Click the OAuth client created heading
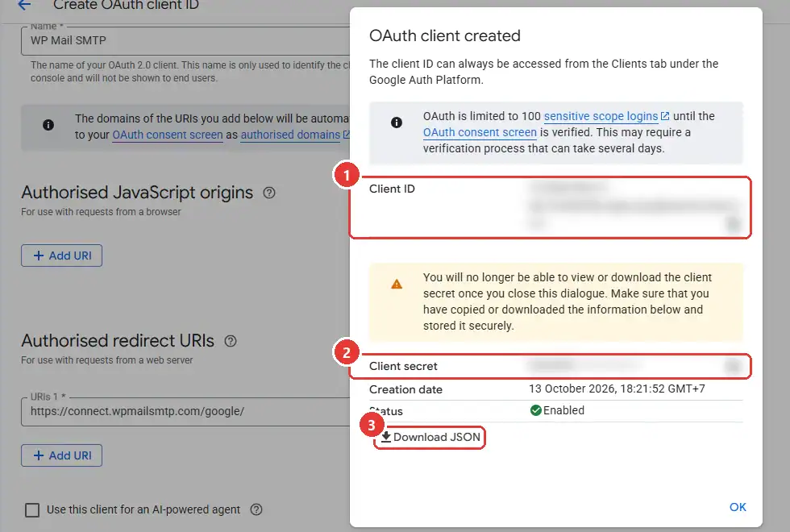 (445, 35)
